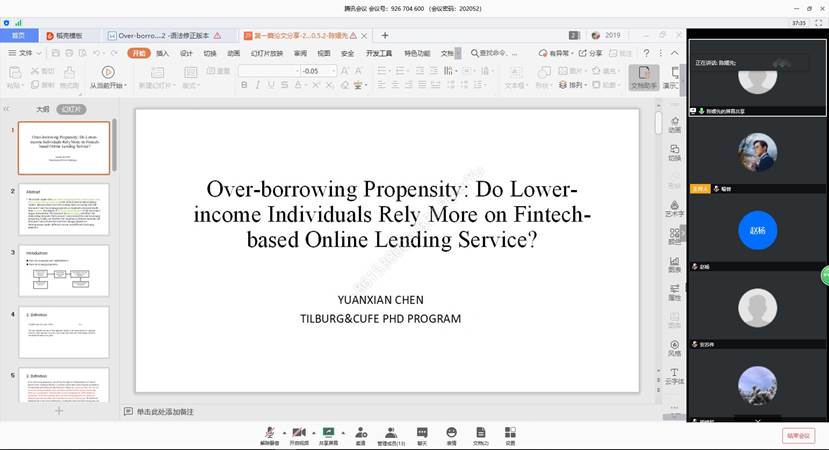Viewport: 829px width, 450px height.
Task: Open the meeting documents icon
Action: click(x=480, y=431)
